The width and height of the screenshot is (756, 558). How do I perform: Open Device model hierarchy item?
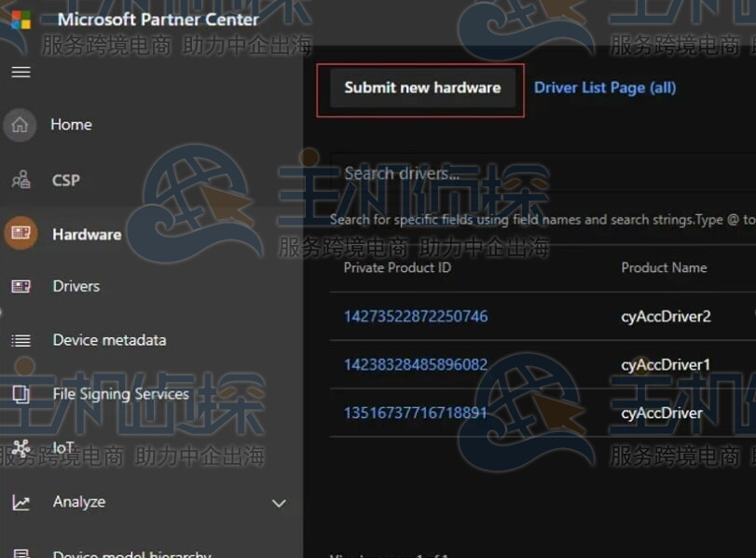tap(132, 553)
